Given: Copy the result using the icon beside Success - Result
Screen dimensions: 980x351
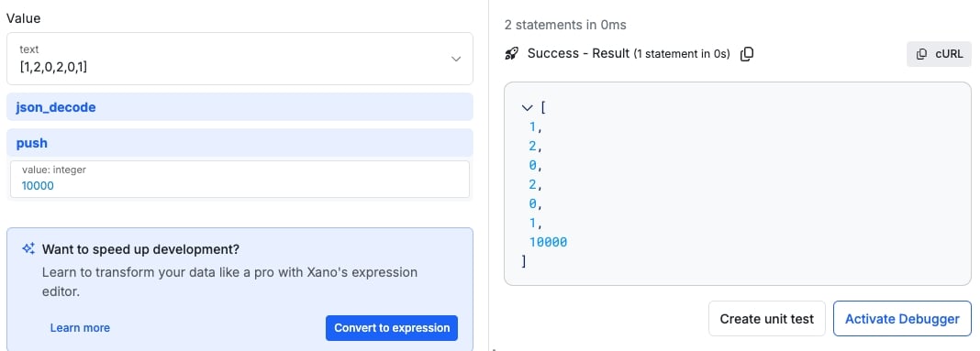Looking at the screenshot, I should (x=747, y=54).
